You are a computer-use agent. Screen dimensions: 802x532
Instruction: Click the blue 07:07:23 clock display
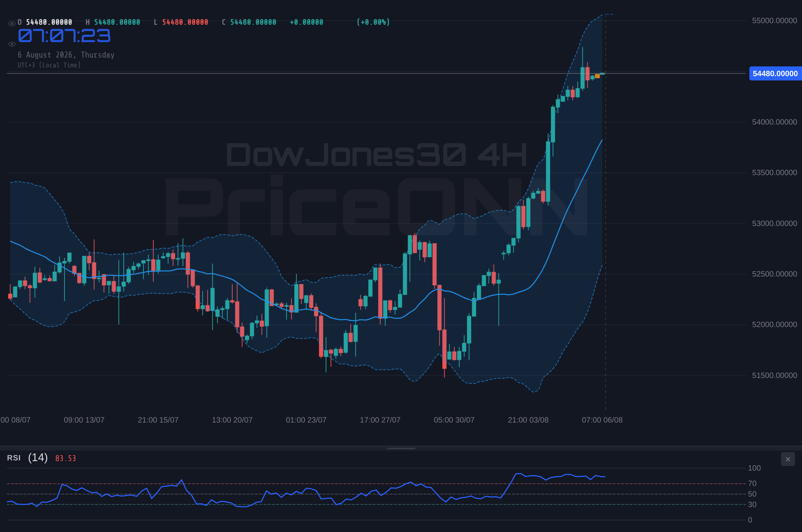(x=65, y=36)
